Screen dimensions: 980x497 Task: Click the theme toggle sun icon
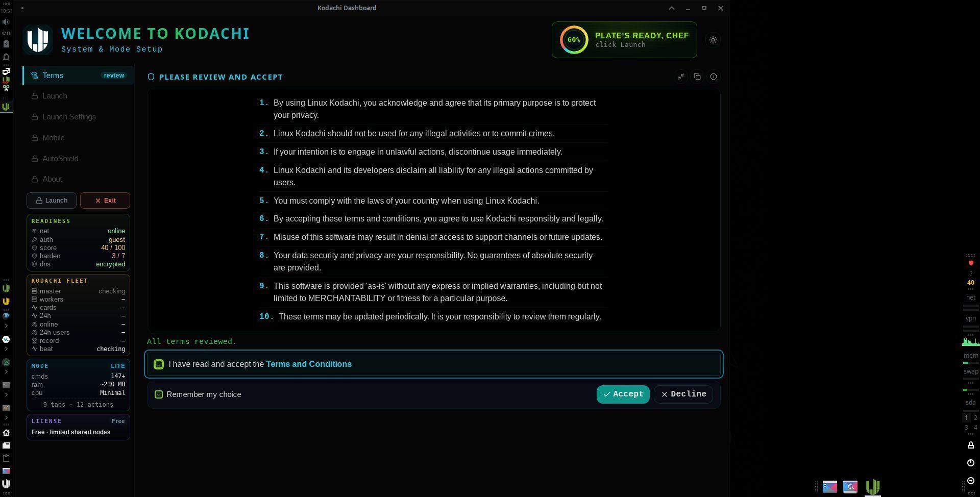tap(713, 40)
